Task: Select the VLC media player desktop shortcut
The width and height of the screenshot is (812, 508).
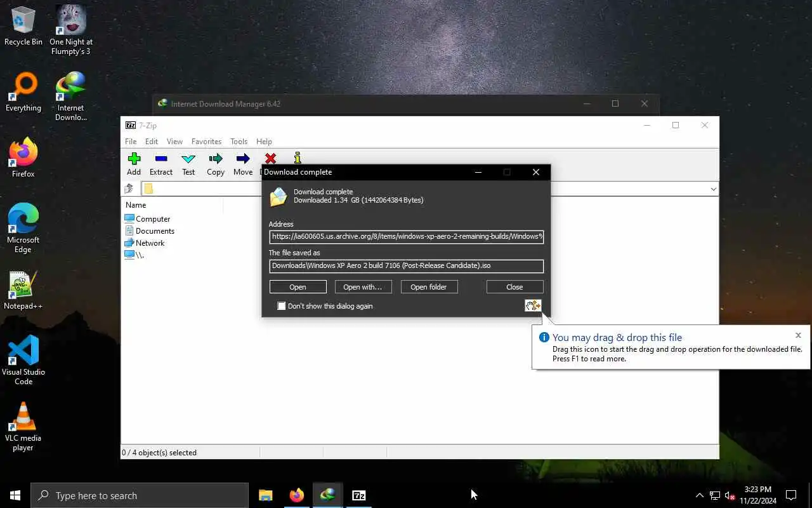Action: tap(23, 427)
